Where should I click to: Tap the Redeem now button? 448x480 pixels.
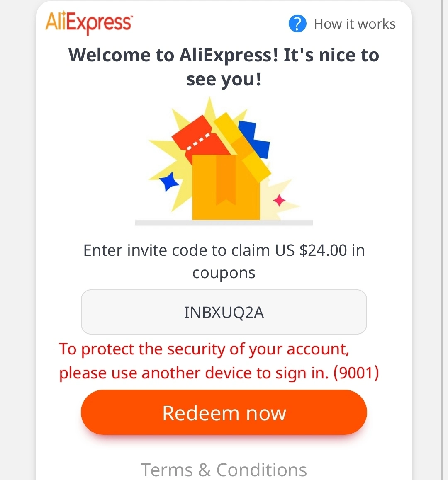tap(224, 412)
